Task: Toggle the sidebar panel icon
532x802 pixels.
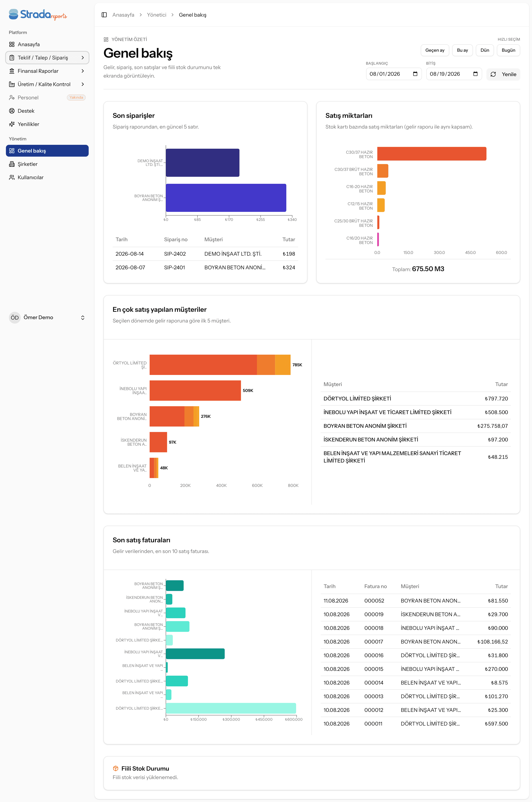Action: tap(104, 15)
